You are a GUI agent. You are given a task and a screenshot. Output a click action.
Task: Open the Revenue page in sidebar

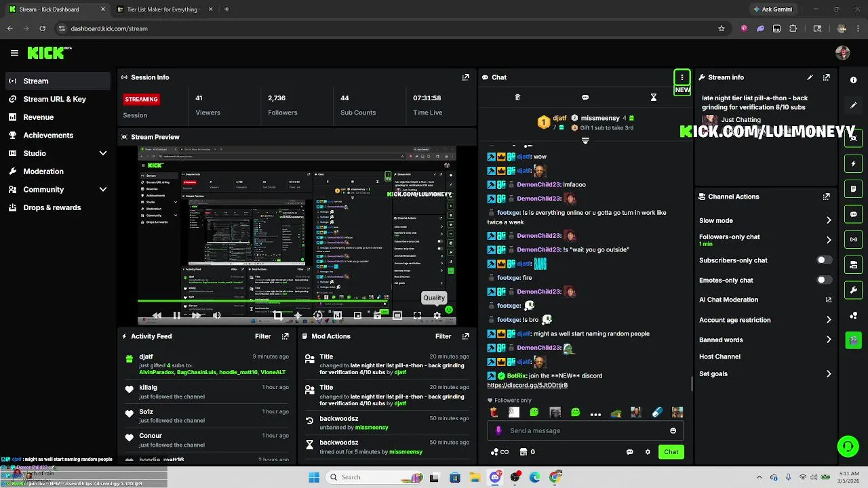(x=39, y=117)
